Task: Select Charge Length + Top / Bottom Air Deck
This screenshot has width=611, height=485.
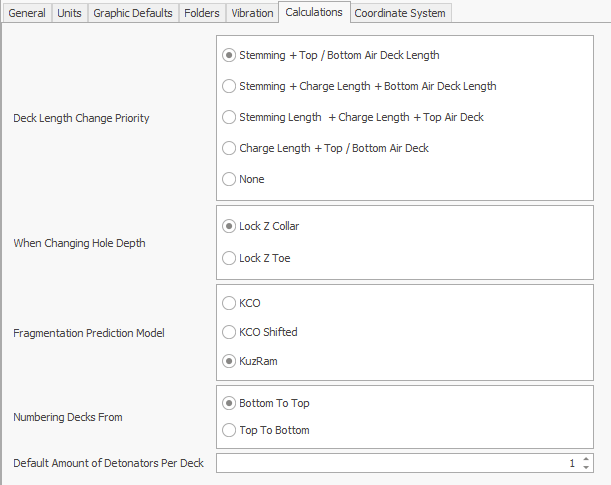Action: point(230,148)
